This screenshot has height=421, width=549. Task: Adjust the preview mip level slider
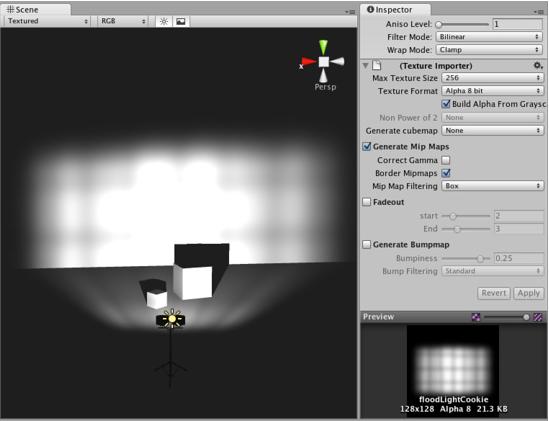pyautogui.click(x=506, y=317)
